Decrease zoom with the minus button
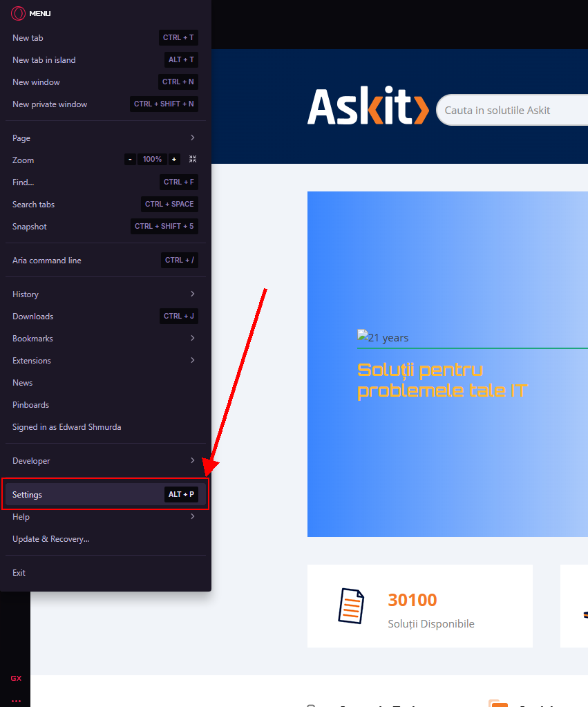Viewport: 588px width, 707px height. coord(130,160)
